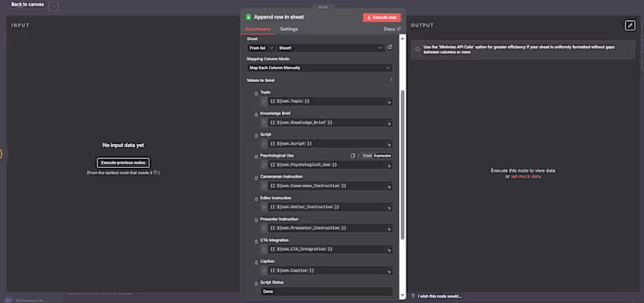
Task: Open expression editor button for Presenter Instruction value
Action: coord(389,229)
